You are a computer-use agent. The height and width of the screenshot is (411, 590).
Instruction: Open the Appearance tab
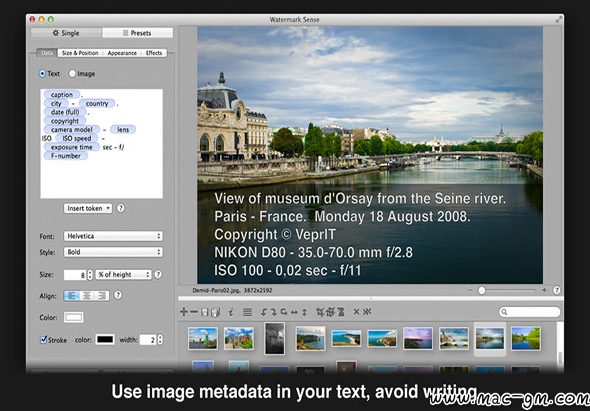(122, 53)
